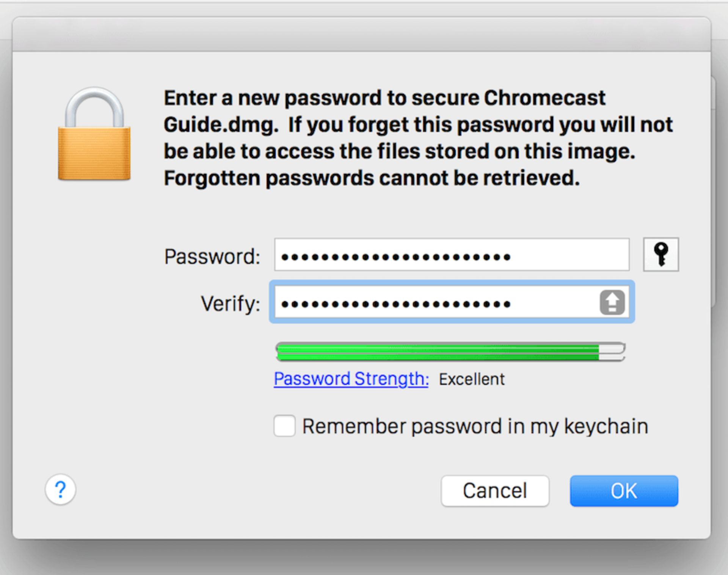Enable Remember password in my keychain checkbox
728x575 pixels.
(x=284, y=426)
